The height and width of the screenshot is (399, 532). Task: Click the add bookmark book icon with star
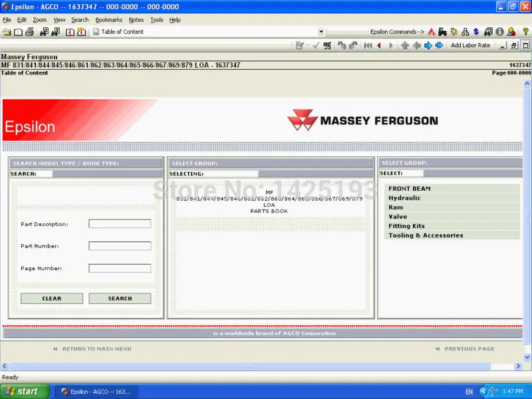click(x=81, y=32)
